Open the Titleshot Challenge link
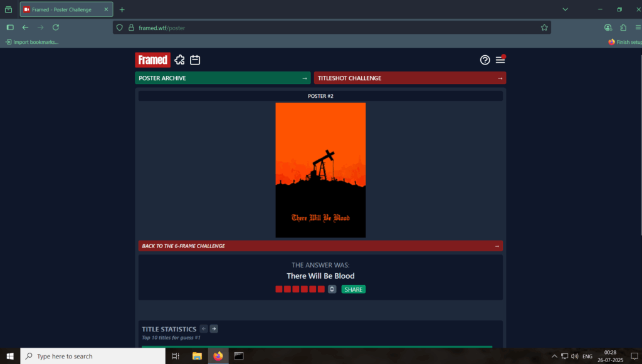Screen dimensions: 642x364 click(x=410, y=78)
